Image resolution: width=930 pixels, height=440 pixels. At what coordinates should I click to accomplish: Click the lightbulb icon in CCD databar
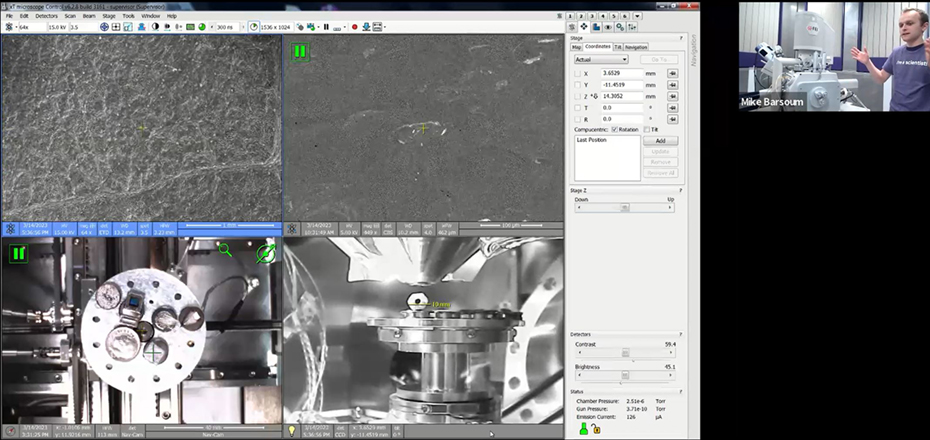(292, 431)
